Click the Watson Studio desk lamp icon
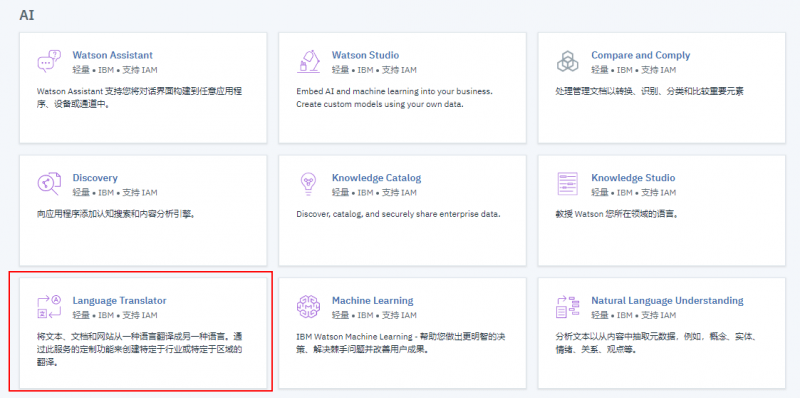Screen dimensions: 800x398 point(308,61)
